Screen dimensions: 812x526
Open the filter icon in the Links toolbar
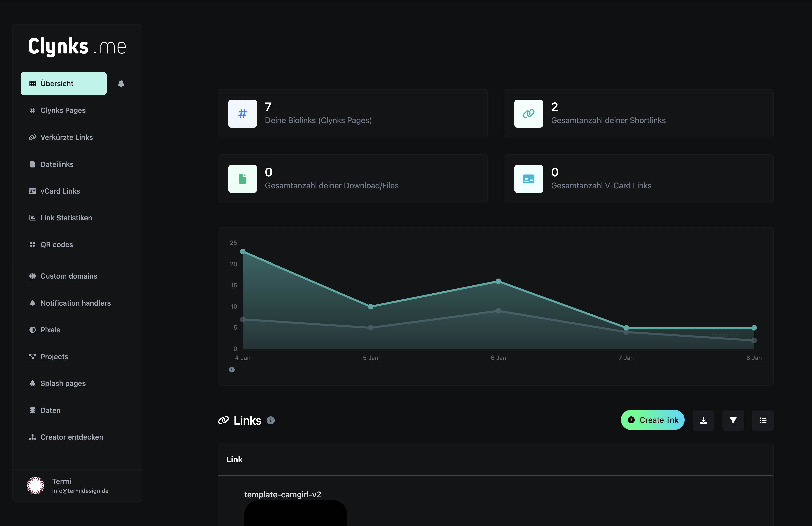click(733, 420)
